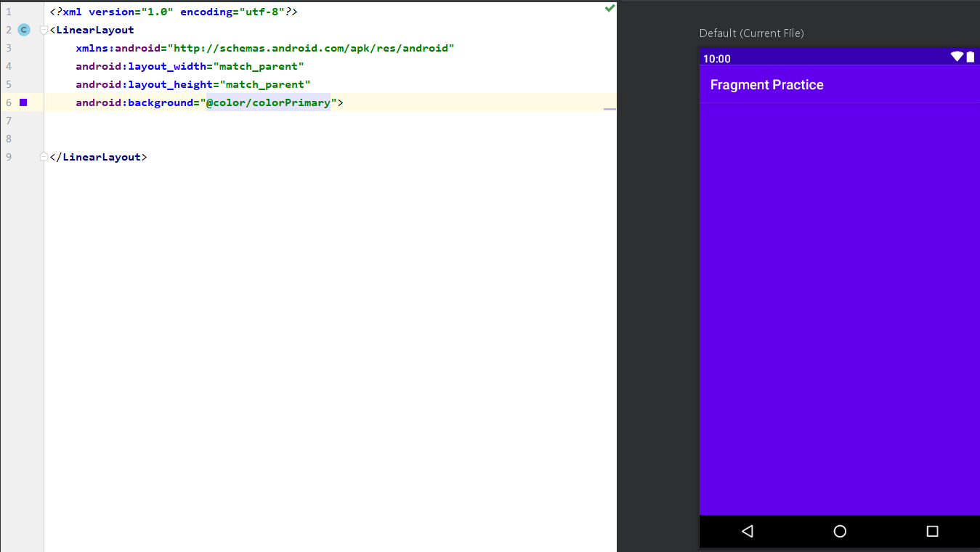Viewport: 980px width, 552px height.
Task: Click the 'Fragment Practice' app bar title
Action: pyautogui.click(x=766, y=85)
